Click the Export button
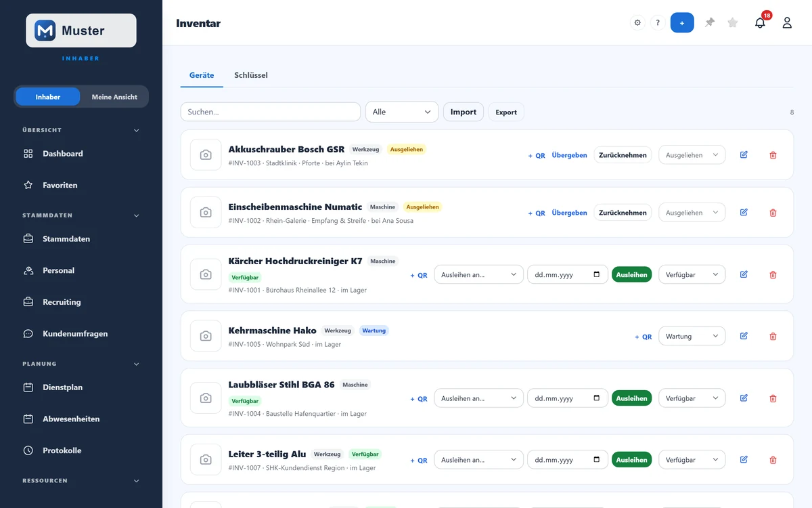Image resolution: width=812 pixels, height=508 pixels. coord(506,112)
